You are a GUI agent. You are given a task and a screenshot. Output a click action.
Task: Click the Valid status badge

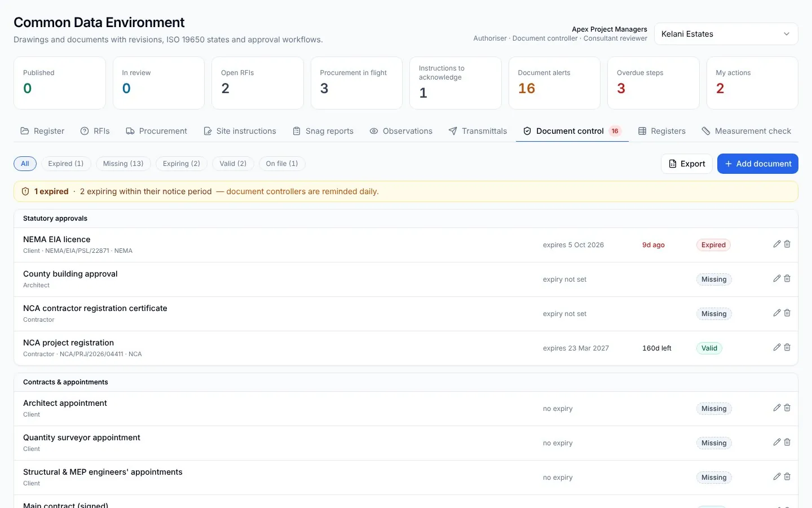(709, 348)
